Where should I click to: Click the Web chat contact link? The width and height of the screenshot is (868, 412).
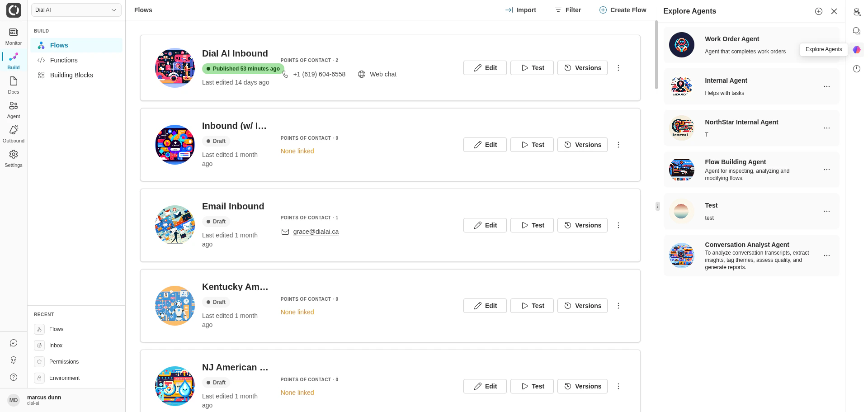(383, 74)
